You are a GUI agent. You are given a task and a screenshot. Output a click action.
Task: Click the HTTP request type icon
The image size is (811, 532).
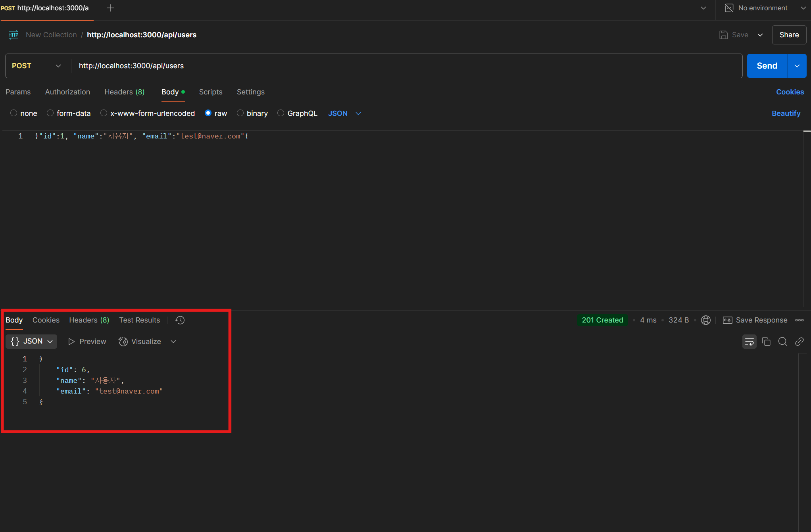(x=13, y=35)
